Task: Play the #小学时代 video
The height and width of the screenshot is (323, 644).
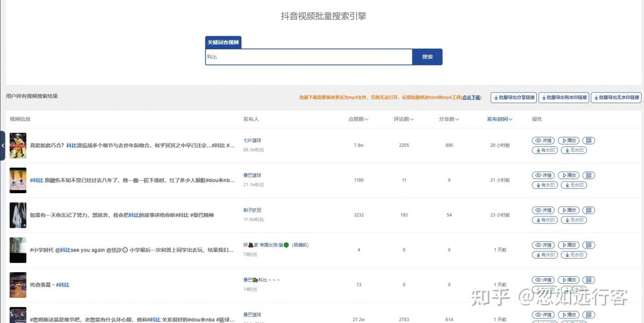Action: 569,245
